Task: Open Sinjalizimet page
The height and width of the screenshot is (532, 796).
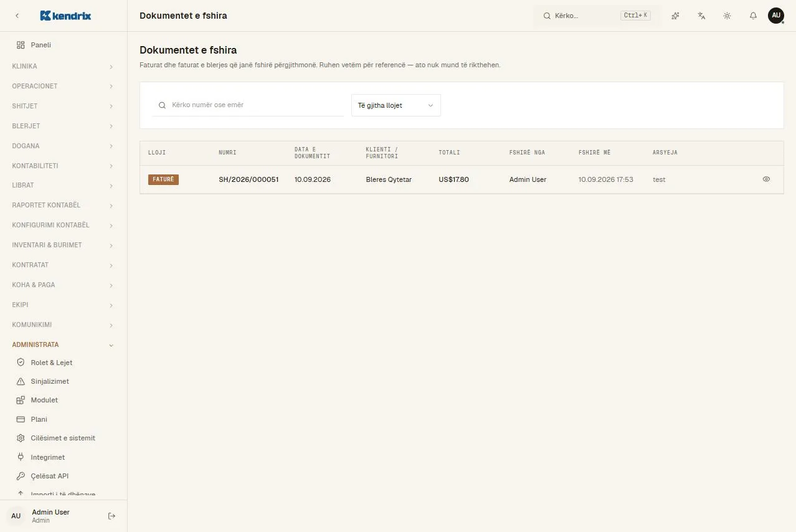Action: tap(64, 381)
